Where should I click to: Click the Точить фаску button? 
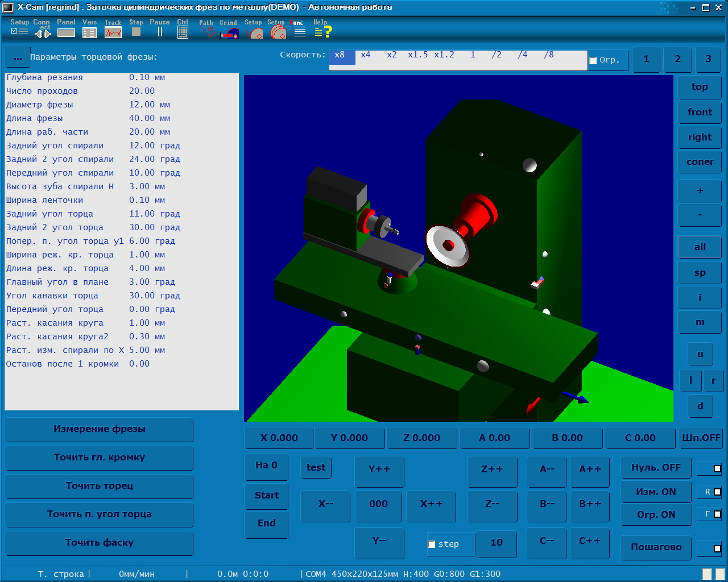click(x=100, y=543)
